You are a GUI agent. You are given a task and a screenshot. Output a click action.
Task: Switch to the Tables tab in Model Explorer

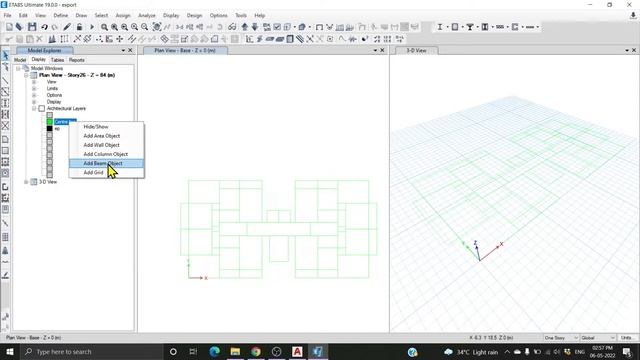pos(57,60)
